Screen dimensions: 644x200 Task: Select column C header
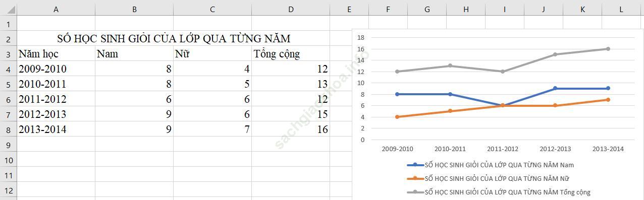pyautogui.click(x=212, y=9)
